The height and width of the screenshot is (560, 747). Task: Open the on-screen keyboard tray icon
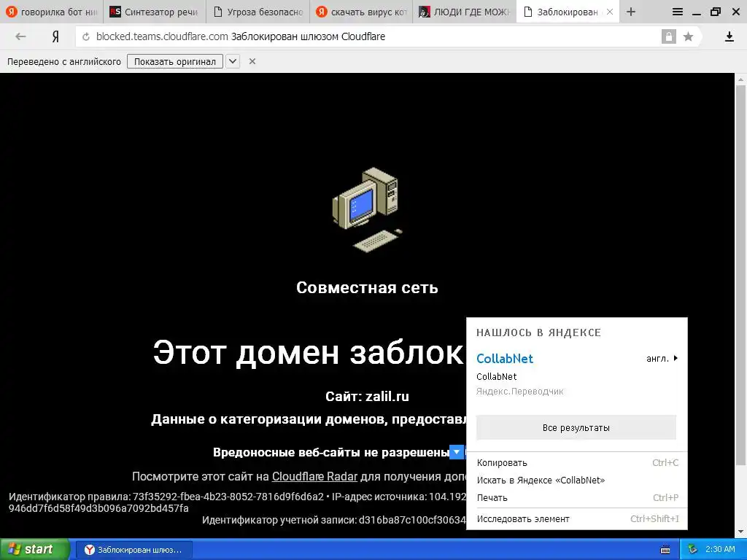click(x=665, y=550)
